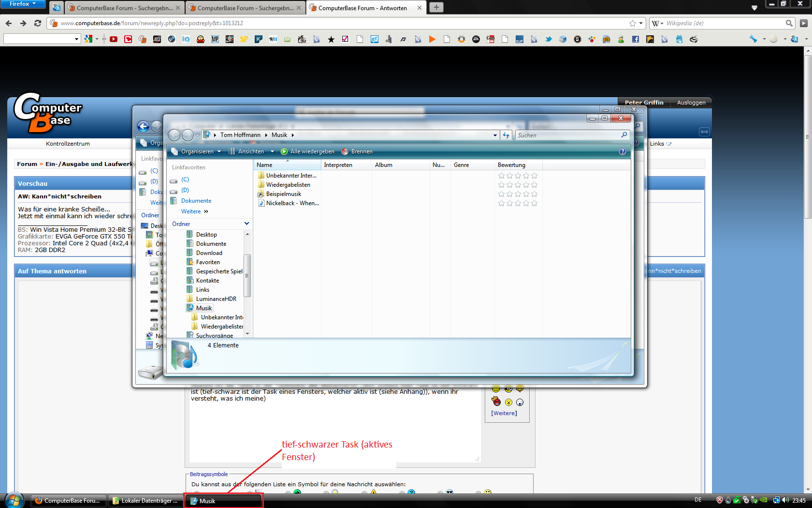This screenshot has height=508, width=812.
Task: Select LuminanceHDR folder in the tree
Action: pyautogui.click(x=216, y=299)
